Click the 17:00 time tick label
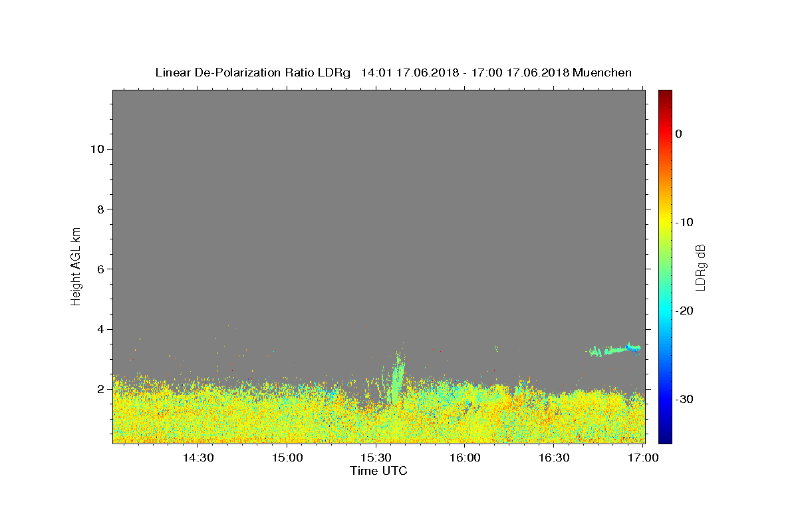This screenshot has height=532, width=798. pos(643,458)
